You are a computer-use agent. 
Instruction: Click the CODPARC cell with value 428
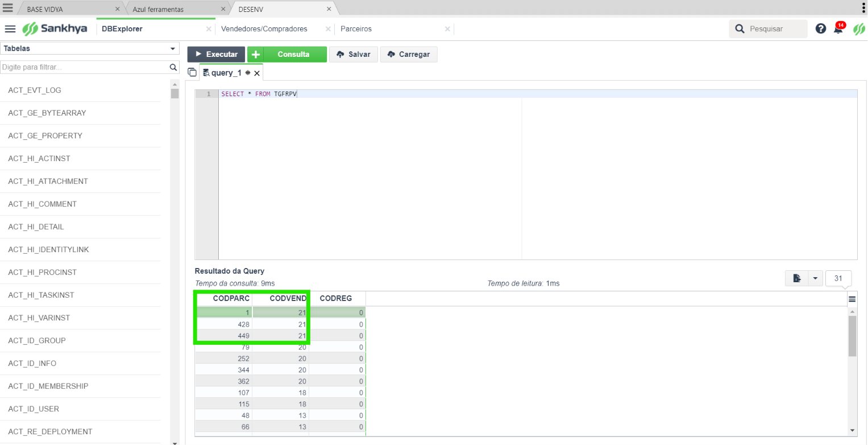point(224,324)
